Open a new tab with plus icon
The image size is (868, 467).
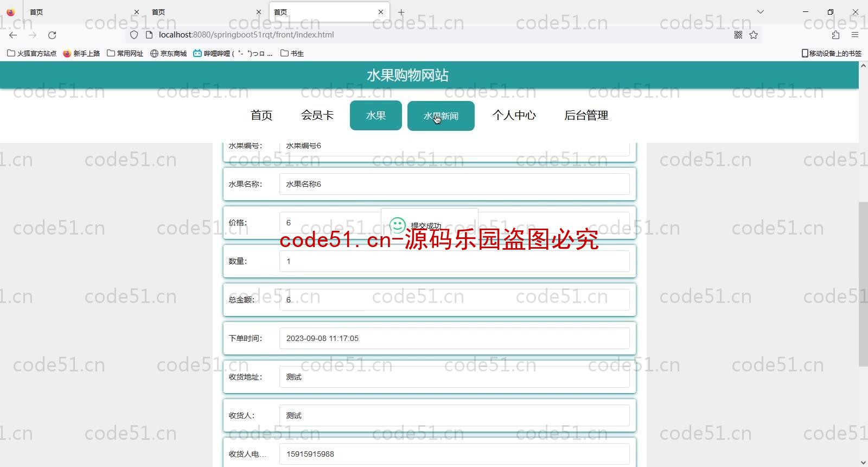(x=401, y=12)
